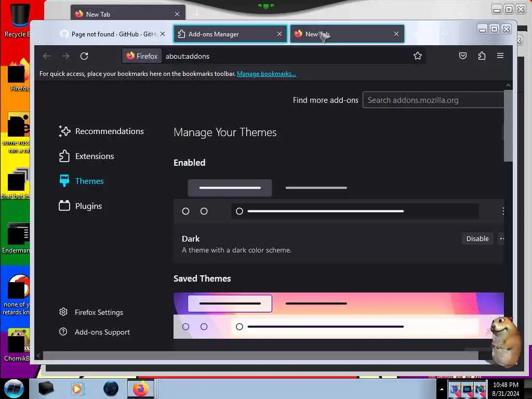
Task: Disable the Dark theme
Action: [x=477, y=239]
